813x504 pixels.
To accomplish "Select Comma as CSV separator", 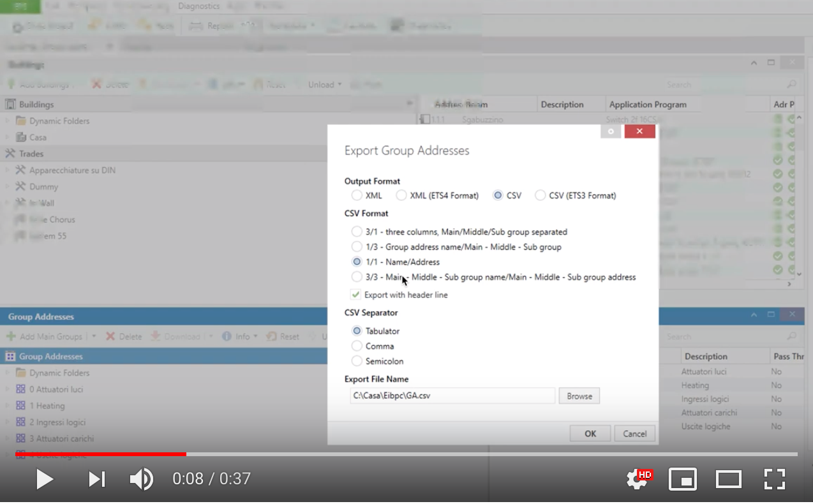I will tap(357, 346).
